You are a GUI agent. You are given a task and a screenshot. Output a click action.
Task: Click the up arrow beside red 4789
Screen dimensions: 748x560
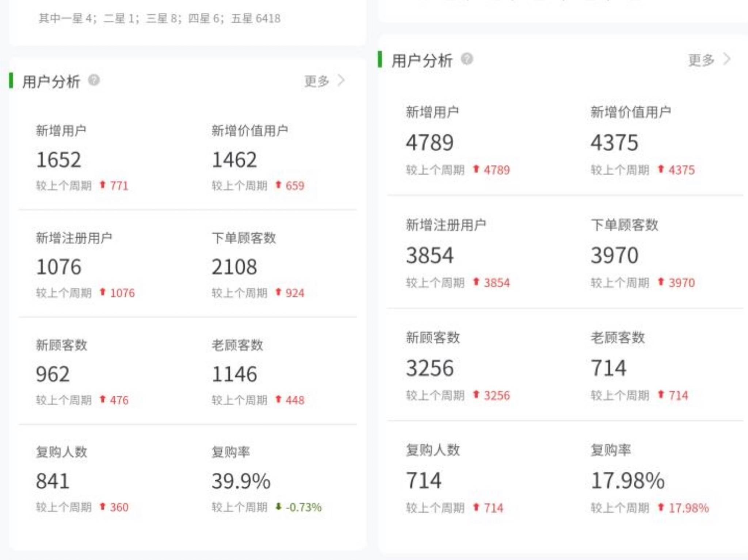(476, 169)
